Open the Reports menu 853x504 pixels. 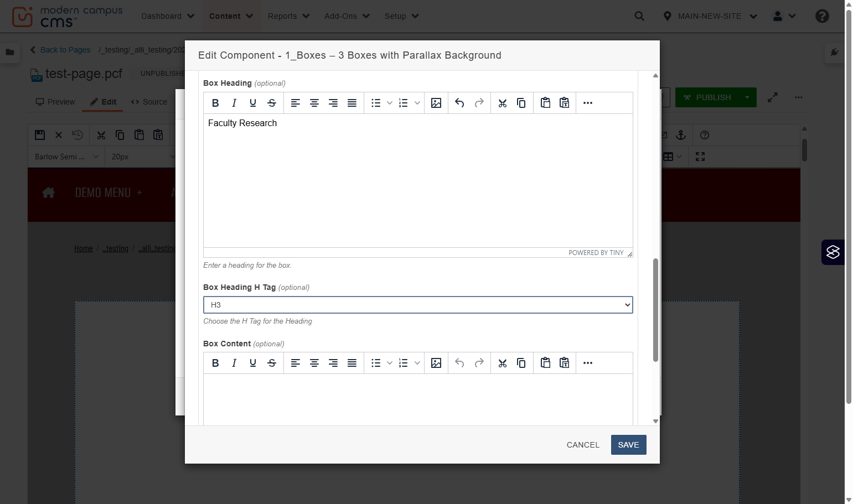tap(288, 16)
